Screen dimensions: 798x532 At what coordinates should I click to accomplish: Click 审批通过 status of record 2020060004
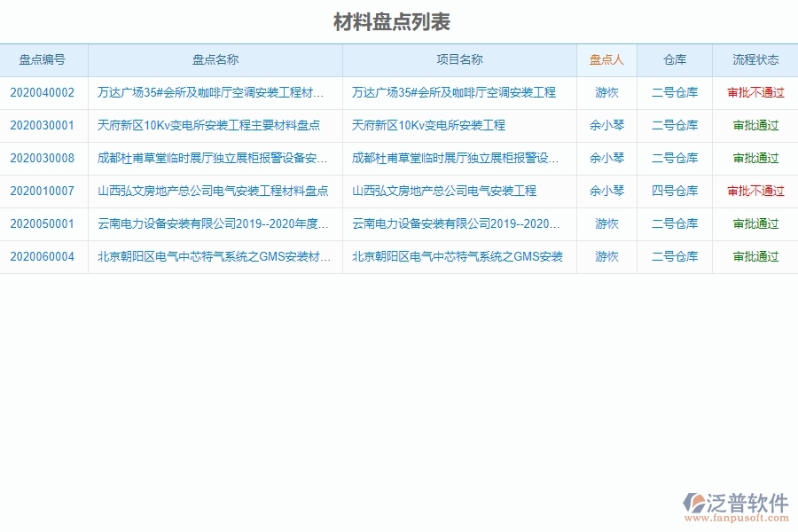(x=755, y=256)
